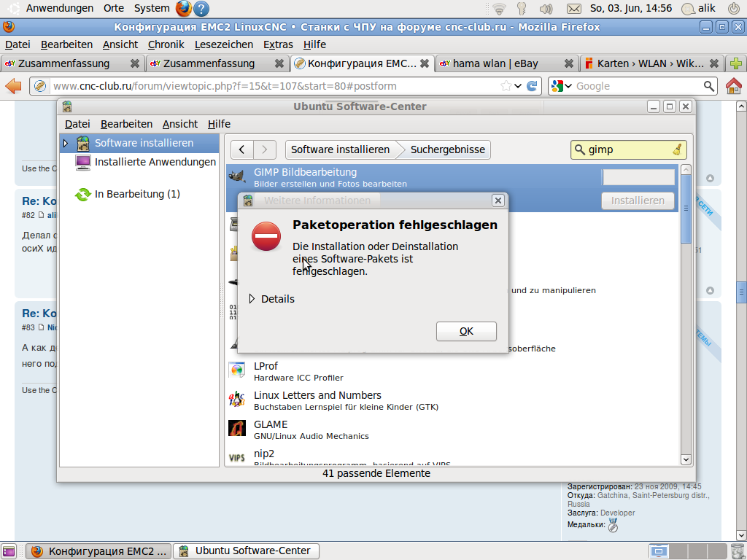This screenshot has width=747, height=560.
Task: Select the LProf Hardware ICC Profiler row
Action: pos(452,371)
